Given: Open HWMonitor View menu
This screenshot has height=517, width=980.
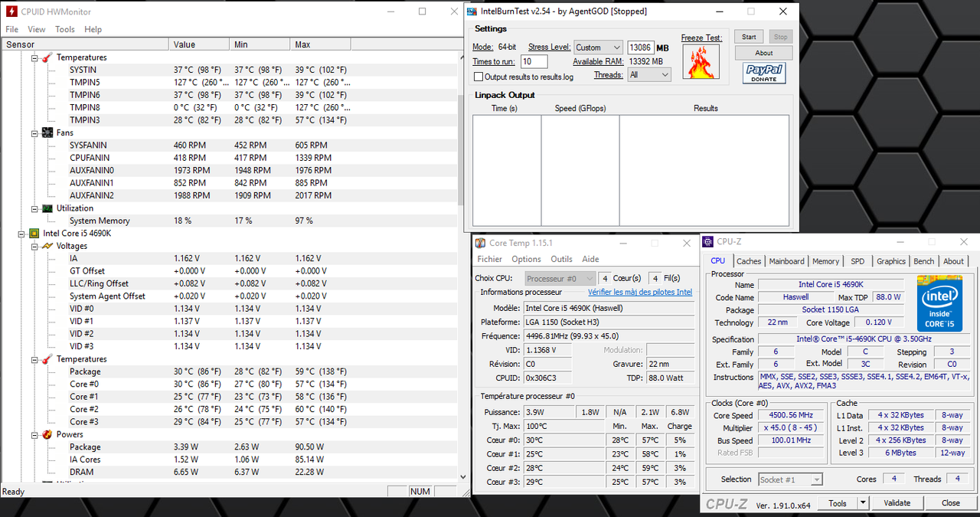Looking at the screenshot, I should tap(37, 29).
